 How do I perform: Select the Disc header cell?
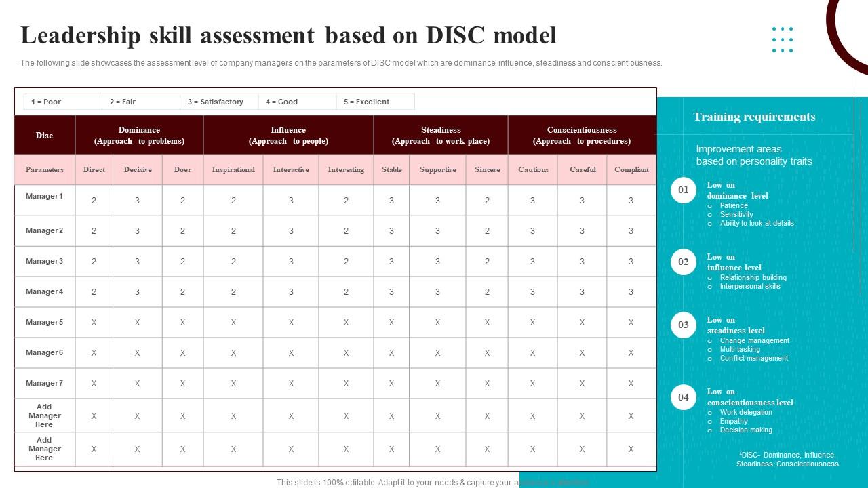44,135
